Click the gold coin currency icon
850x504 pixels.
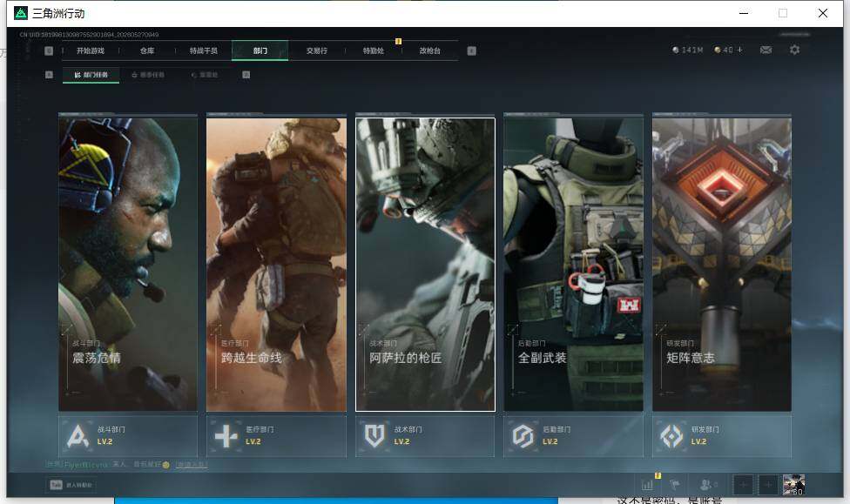718,50
